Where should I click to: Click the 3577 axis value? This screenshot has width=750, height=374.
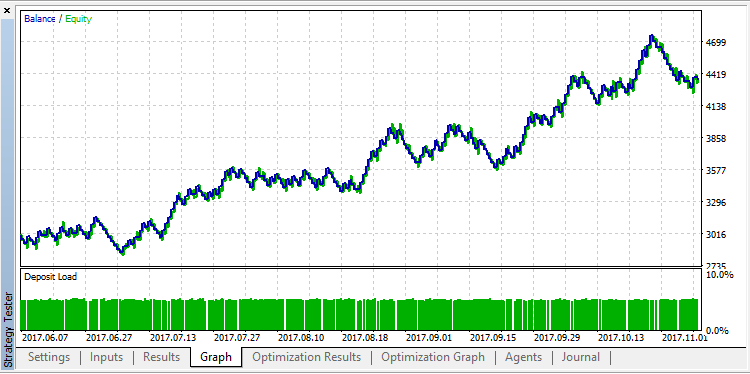click(716, 171)
